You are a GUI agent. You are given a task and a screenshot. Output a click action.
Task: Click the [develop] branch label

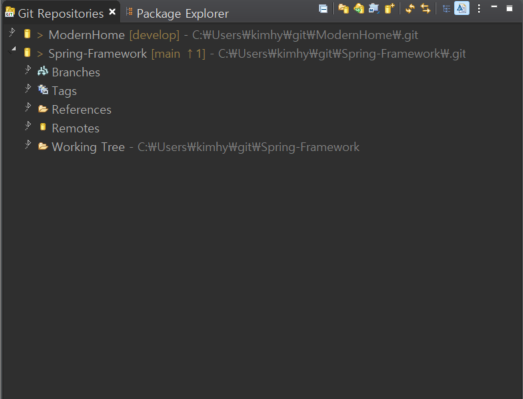pos(154,35)
